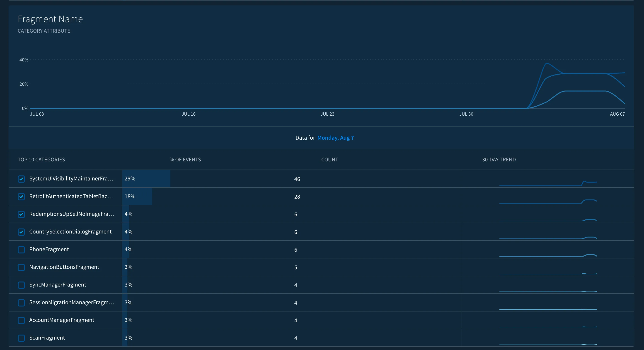
Task: Enable PhoneFragment category checkbox
Action: tap(21, 250)
